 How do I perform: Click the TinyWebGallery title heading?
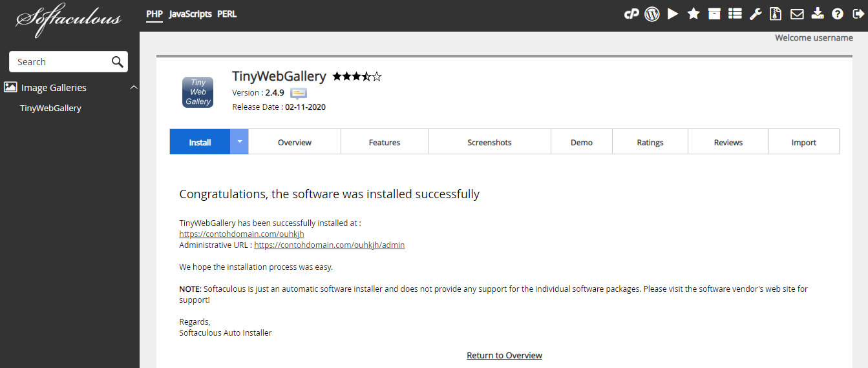point(279,77)
